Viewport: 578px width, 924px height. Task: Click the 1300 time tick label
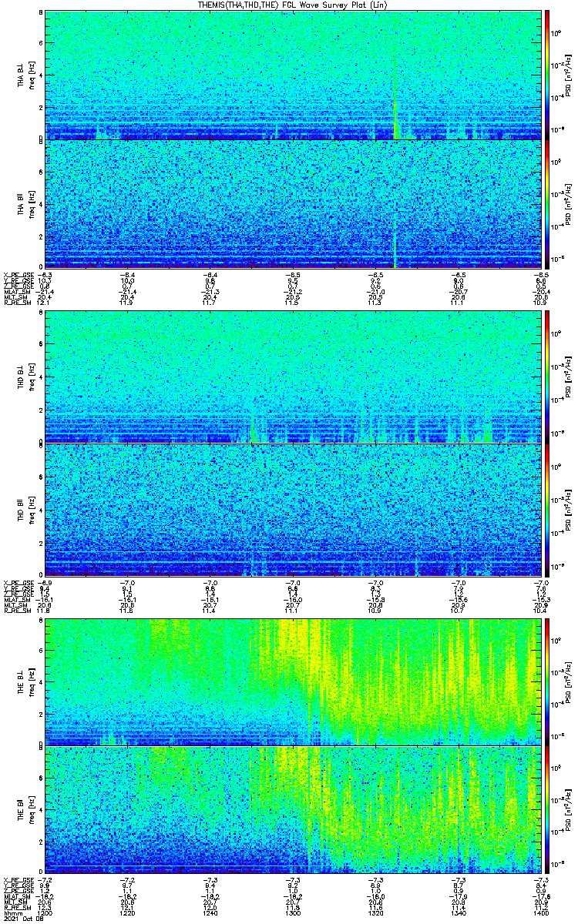[x=292, y=912]
